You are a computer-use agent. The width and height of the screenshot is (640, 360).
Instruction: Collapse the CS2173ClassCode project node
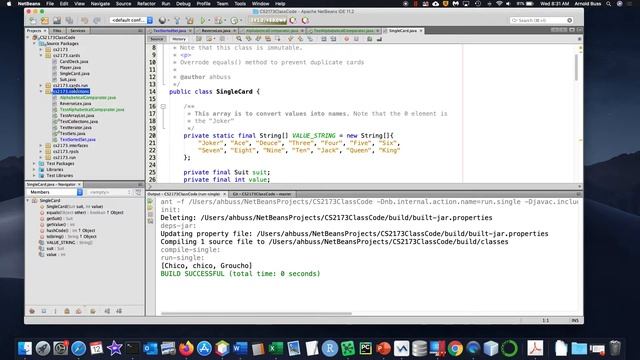(28, 38)
